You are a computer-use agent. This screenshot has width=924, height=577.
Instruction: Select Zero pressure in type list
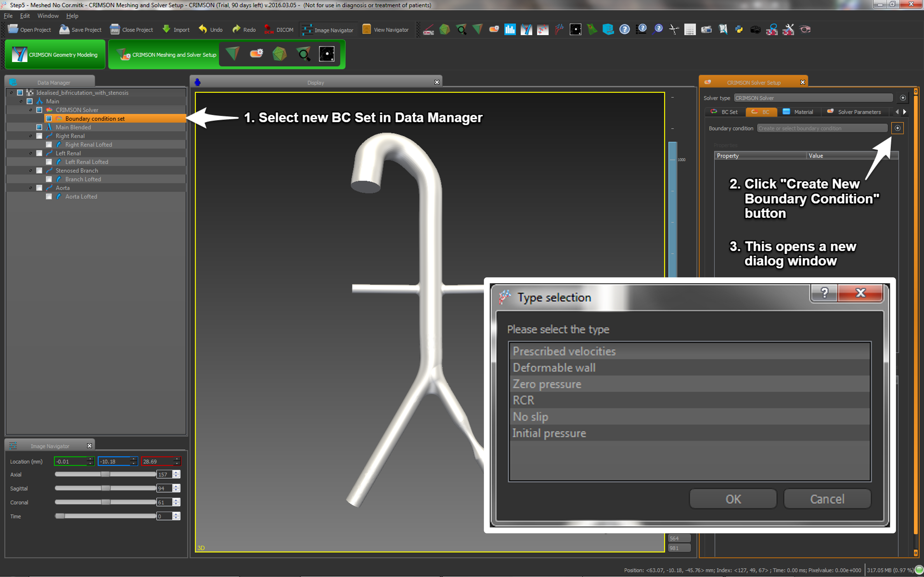coord(547,384)
